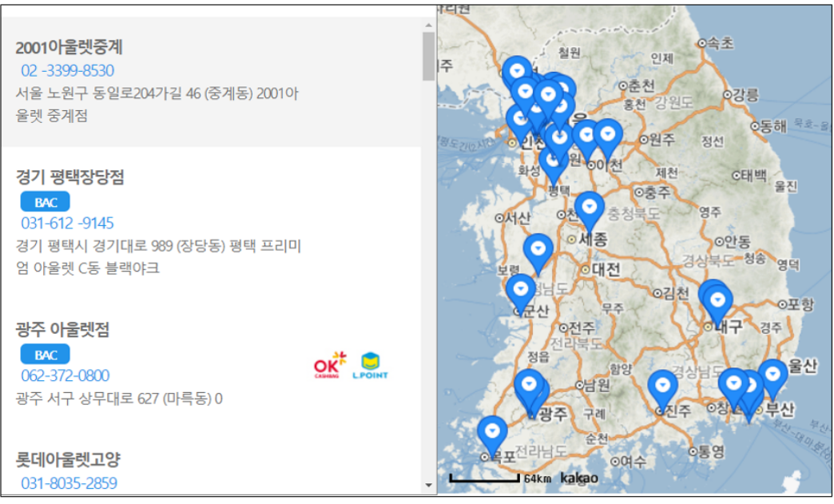Click address text 서울 노원구 동일로204가길 46
Screen dimensions: 834x504
pos(108,93)
